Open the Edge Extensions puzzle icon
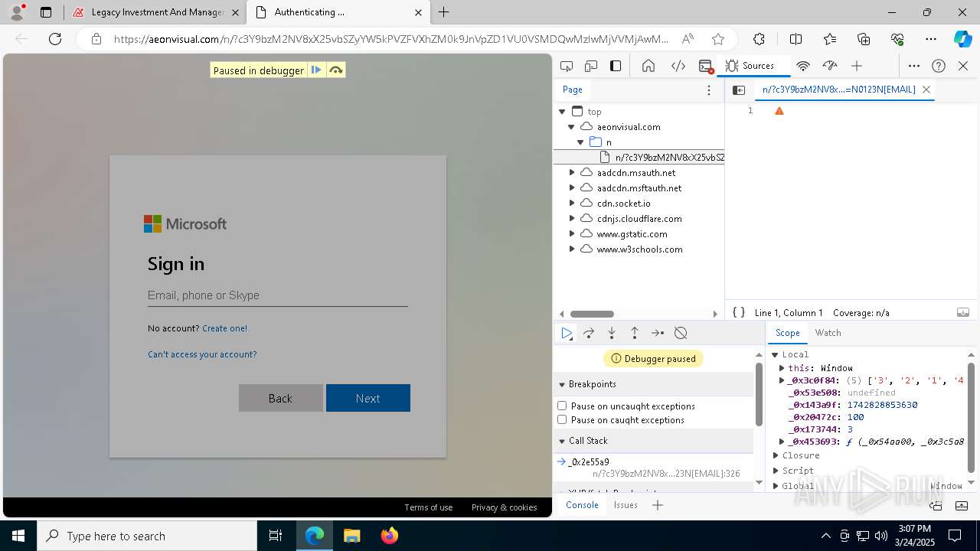The height and width of the screenshot is (551, 980). [x=759, y=39]
